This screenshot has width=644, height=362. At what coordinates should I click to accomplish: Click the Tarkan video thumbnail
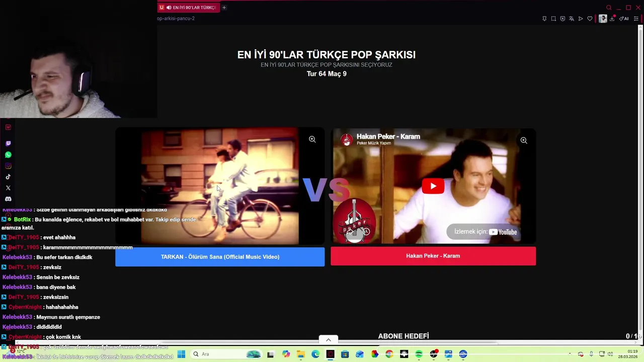tap(220, 186)
